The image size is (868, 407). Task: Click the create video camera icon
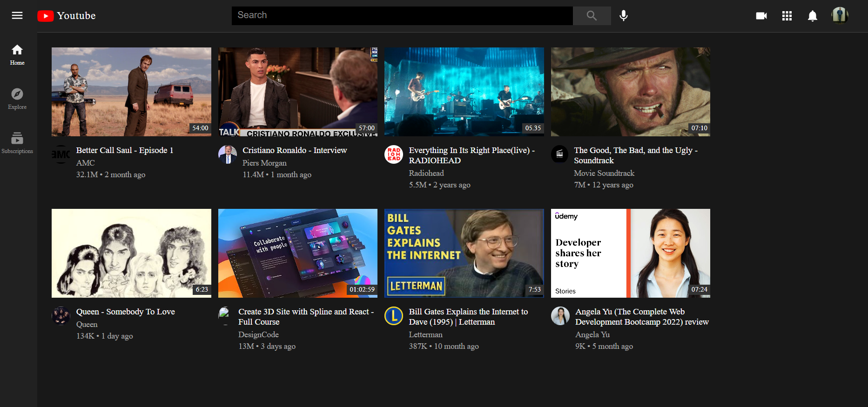click(x=761, y=16)
